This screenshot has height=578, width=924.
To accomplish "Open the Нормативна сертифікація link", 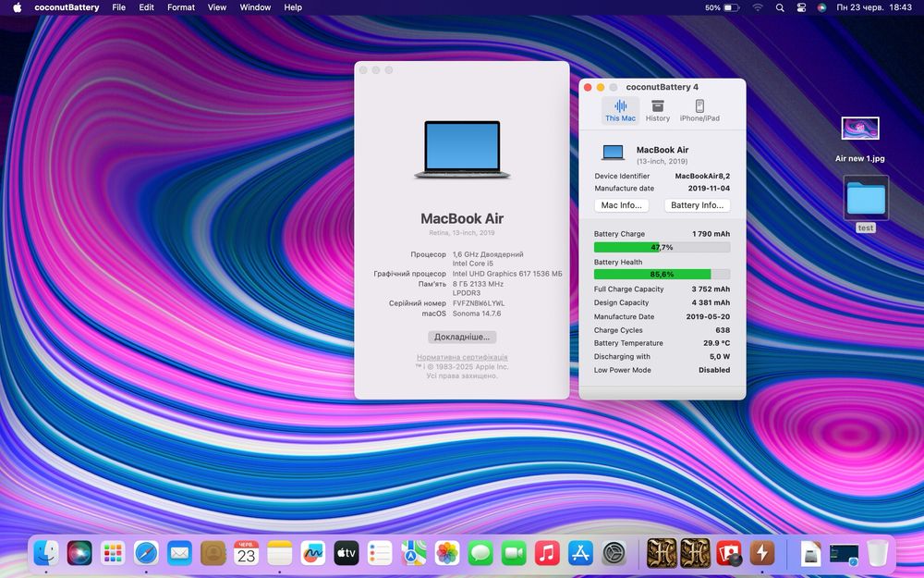I will [x=462, y=357].
